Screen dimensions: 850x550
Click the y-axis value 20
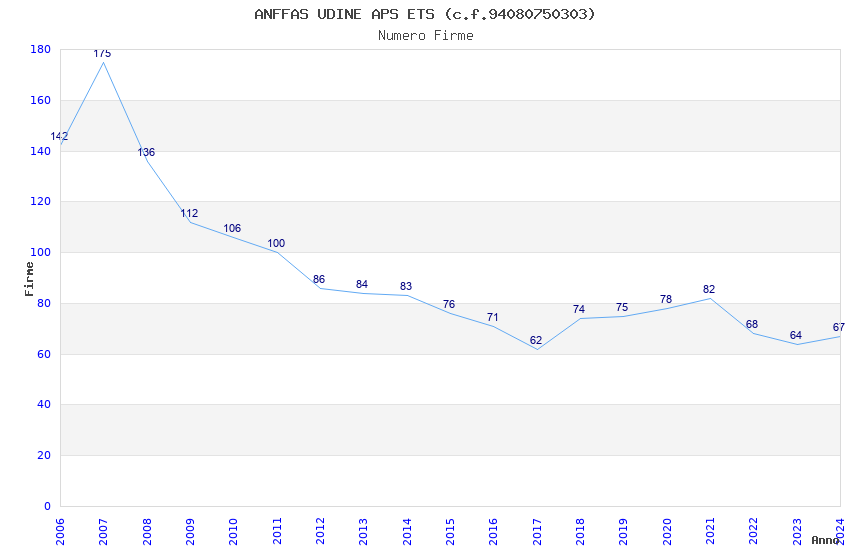[44, 456]
